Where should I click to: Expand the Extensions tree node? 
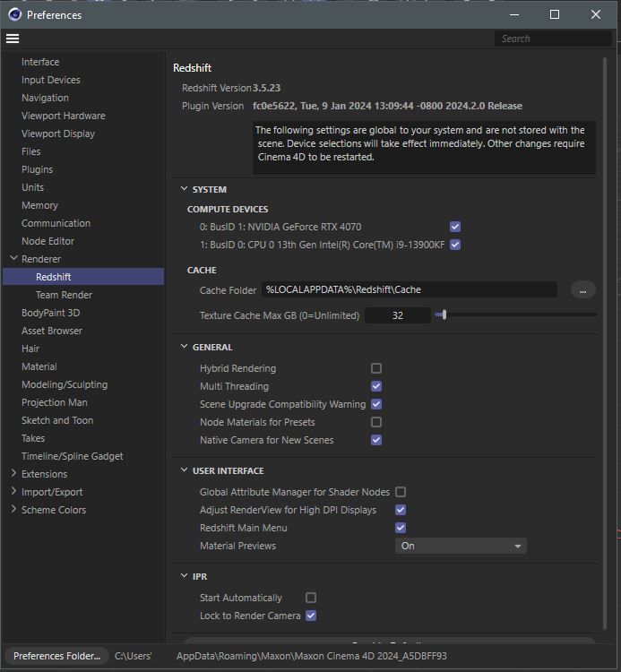tap(13, 474)
